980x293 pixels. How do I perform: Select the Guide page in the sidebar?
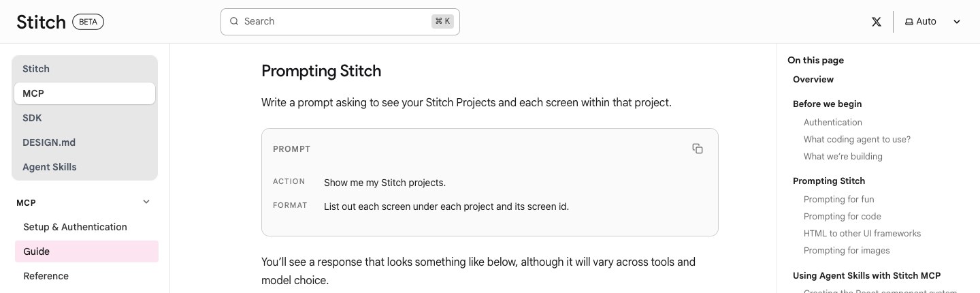[x=86, y=251]
